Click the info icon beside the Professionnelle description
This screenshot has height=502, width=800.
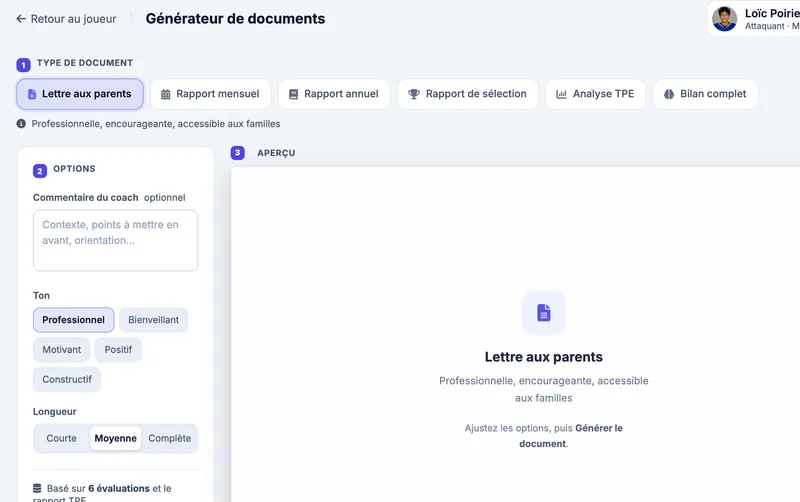click(x=21, y=123)
